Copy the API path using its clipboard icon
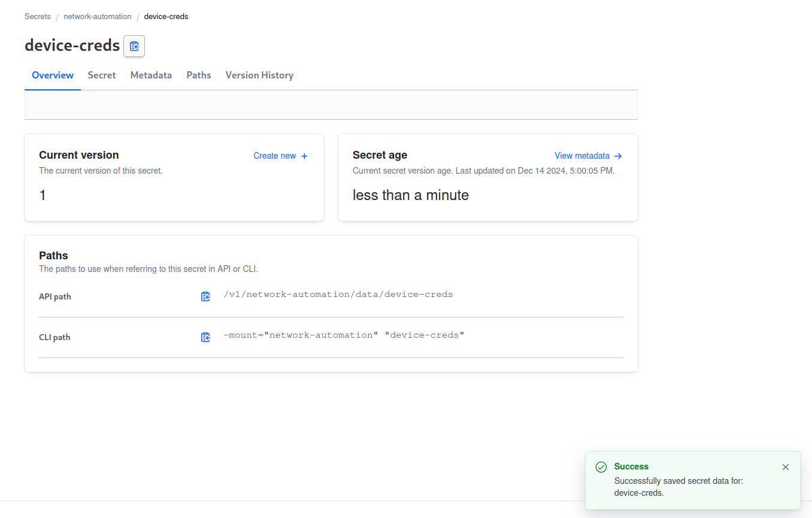812x518 pixels. tap(205, 296)
